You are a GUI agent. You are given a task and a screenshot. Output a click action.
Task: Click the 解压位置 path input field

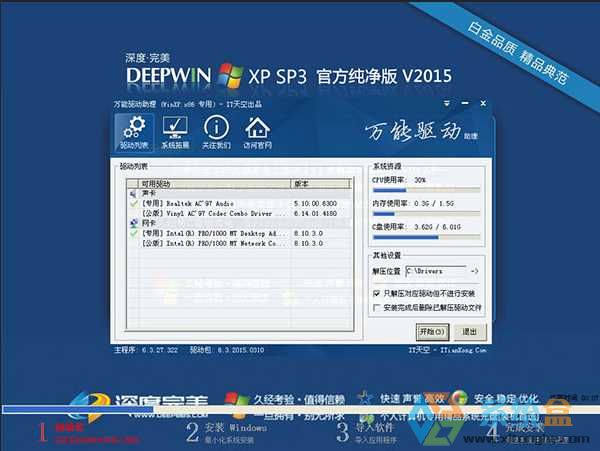click(x=436, y=271)
